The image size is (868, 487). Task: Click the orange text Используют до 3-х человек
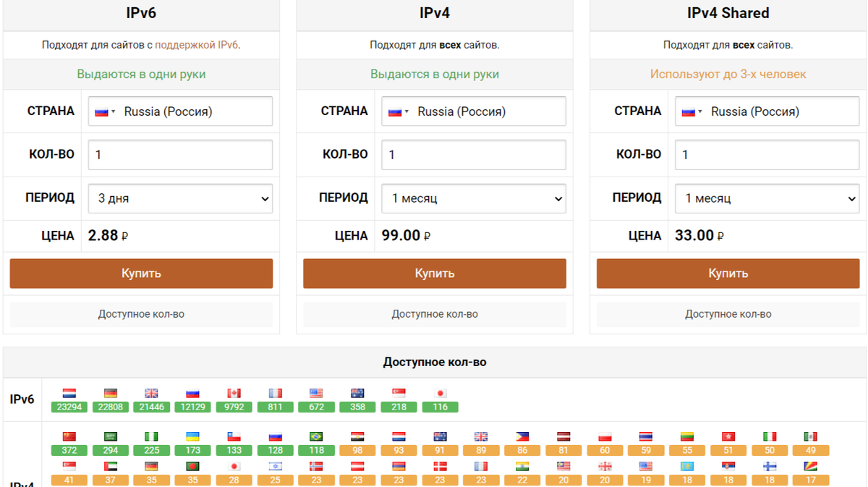tap(728, 75)
